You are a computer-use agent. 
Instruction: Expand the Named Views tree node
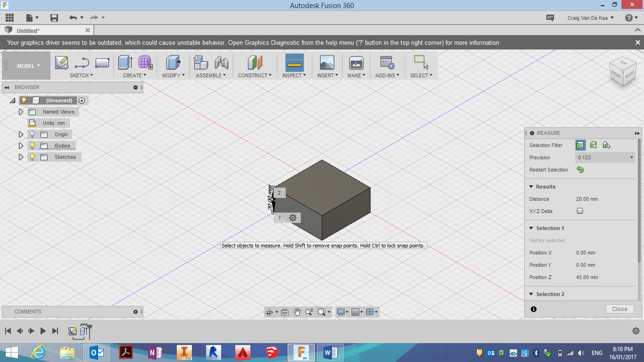coord(21,112)
